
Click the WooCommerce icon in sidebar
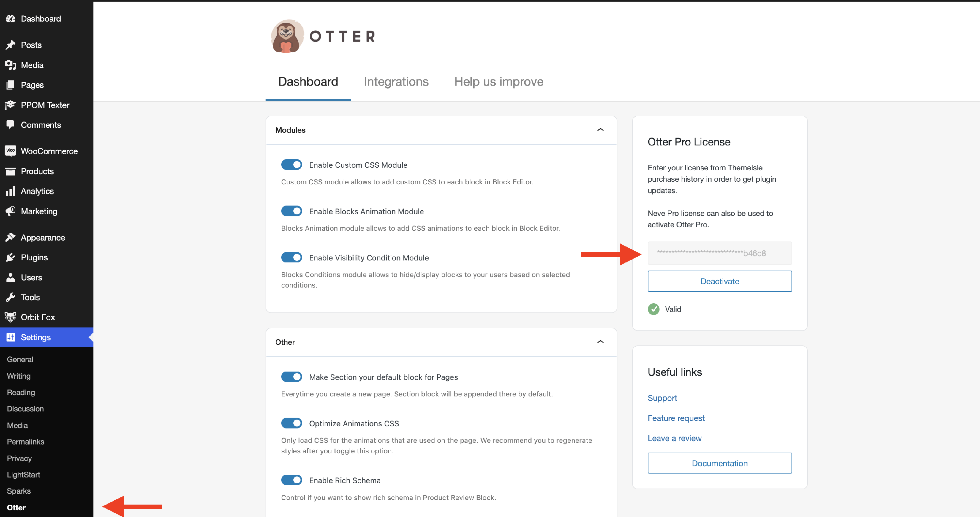pyautogui.click(x=10, y=151)
